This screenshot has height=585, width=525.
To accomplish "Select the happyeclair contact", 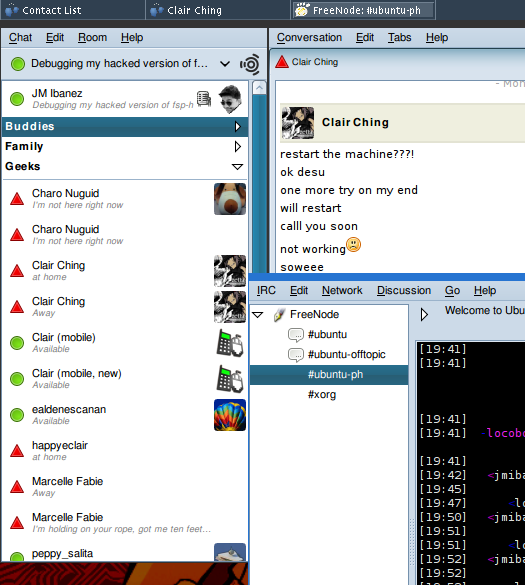I will 125,451.
